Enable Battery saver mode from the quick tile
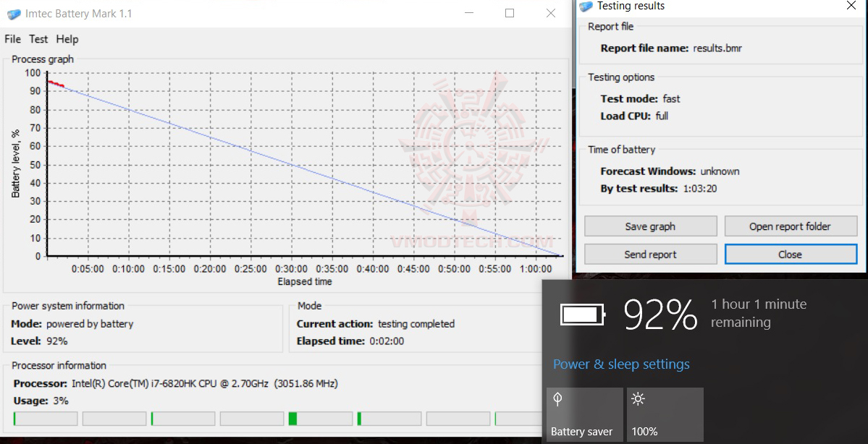The height and width of the screenshot is (444, 868). [x=583, y=414]
